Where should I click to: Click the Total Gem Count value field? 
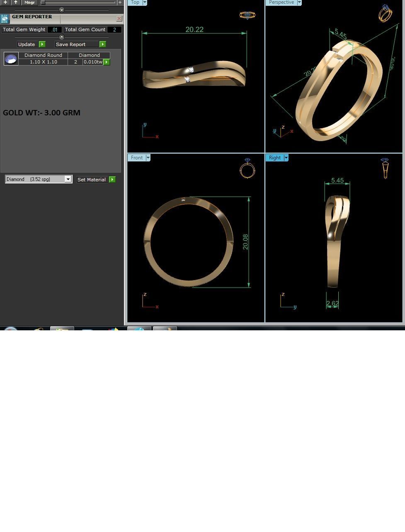click(x=114, y=30)
